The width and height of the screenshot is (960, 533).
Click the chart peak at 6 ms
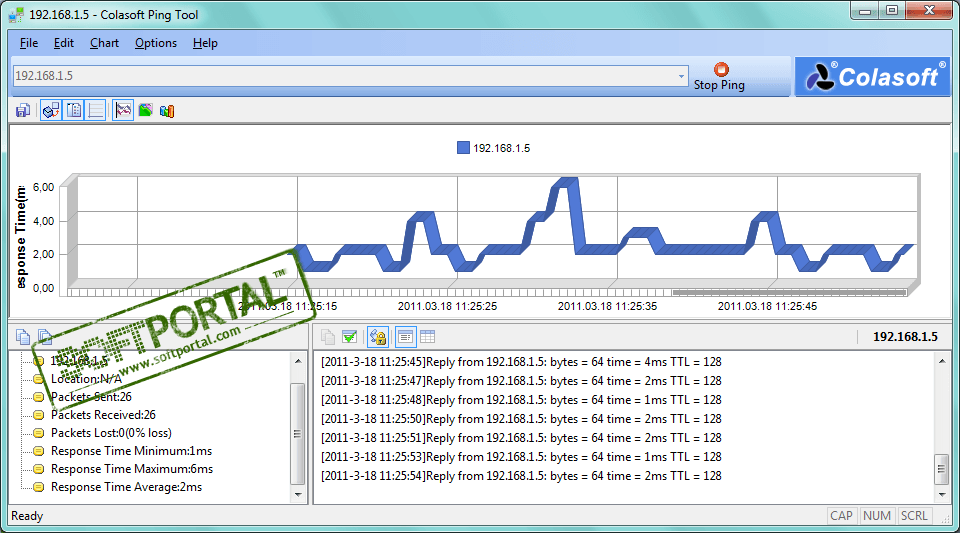(567, 181)
